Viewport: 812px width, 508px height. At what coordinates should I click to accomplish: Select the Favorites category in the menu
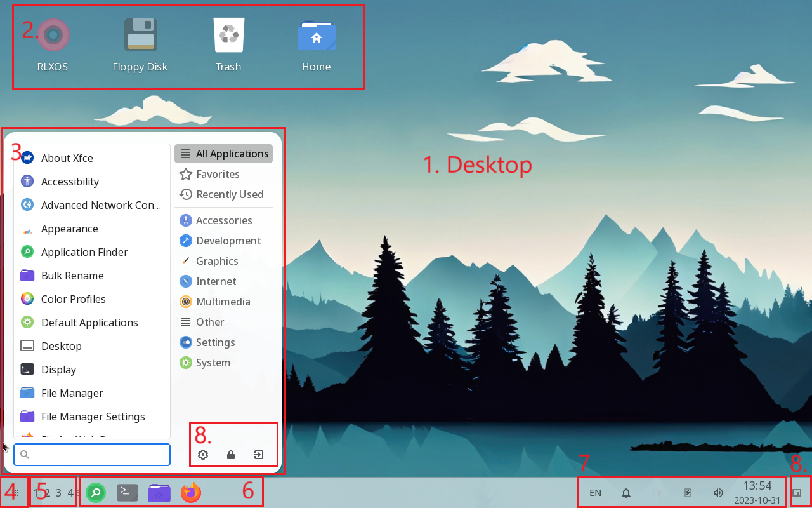pyautogui.click(x=218, y=174)
